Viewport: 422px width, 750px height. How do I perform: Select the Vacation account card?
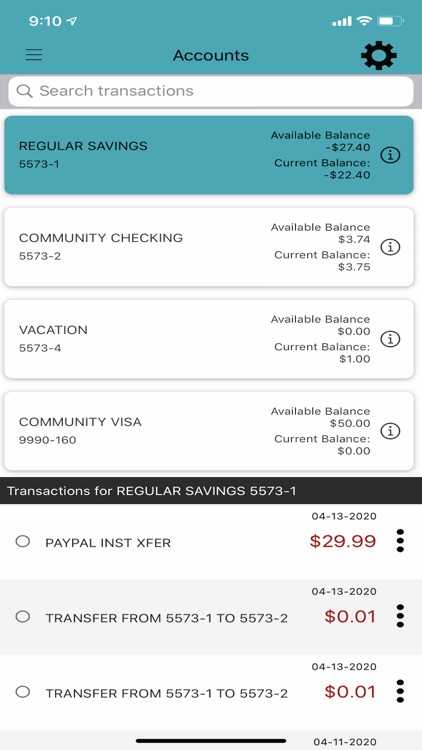tap(209, 339)
